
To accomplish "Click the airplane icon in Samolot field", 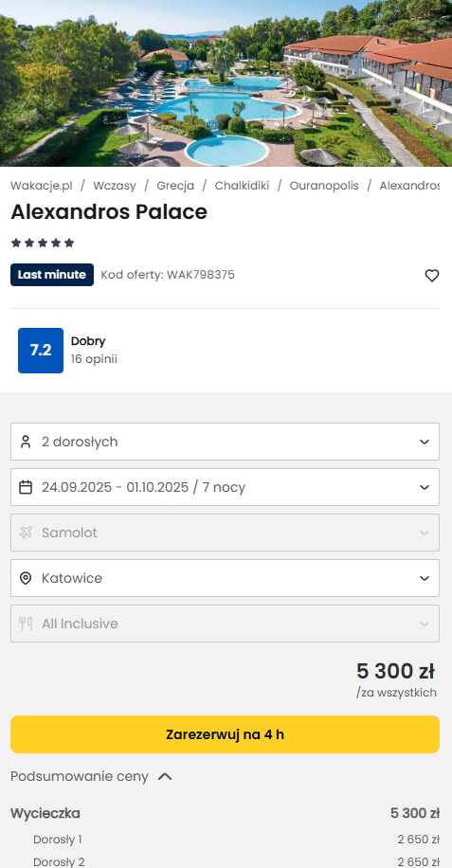I will pyautogui.click(x=26, y=533).
